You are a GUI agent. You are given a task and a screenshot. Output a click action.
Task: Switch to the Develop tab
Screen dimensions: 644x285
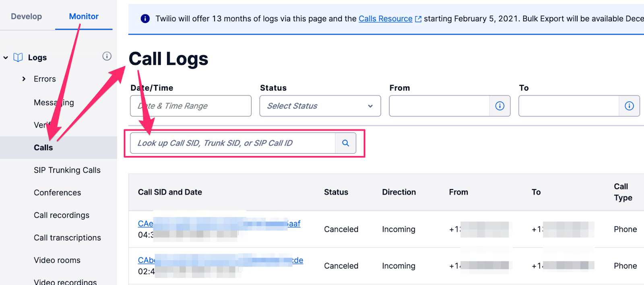click(x=26, y=17)
